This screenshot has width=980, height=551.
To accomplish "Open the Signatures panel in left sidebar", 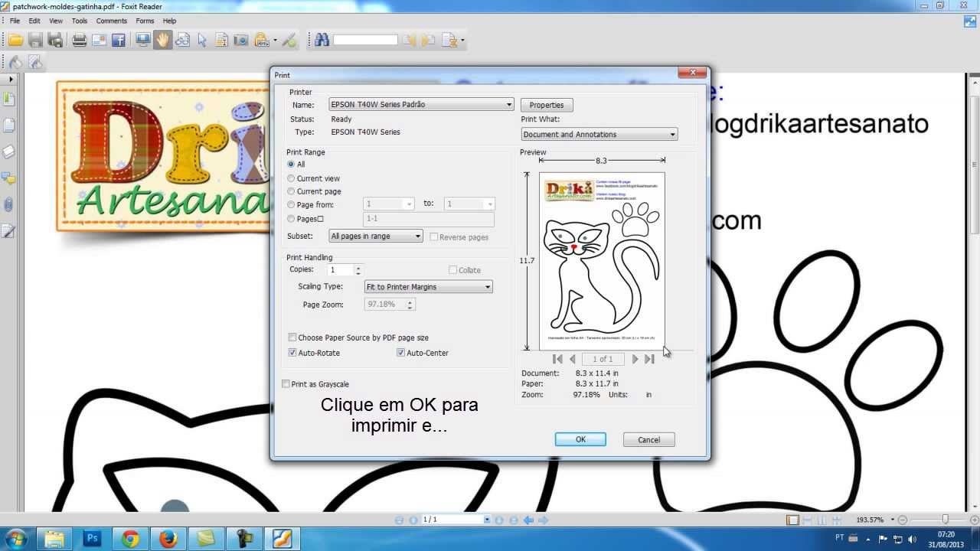I will 9,230.
